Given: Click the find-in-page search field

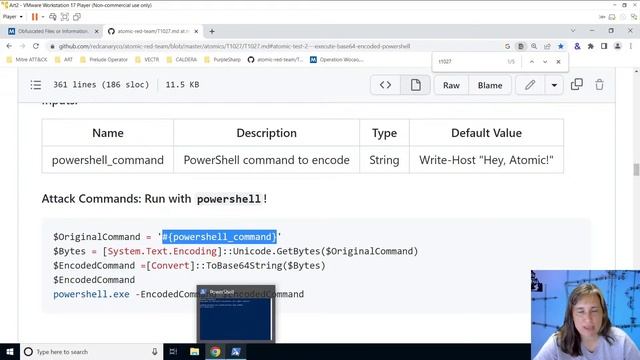Looking at the screenshot, I should click(469, 62).
